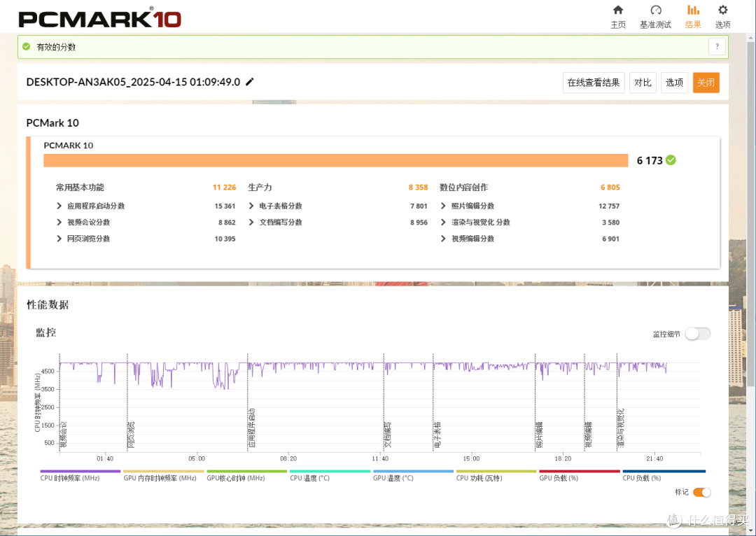Click the 常用基本功能 group heading
Viewport: 756px width, 536px height.
click(x=80, y=187)
